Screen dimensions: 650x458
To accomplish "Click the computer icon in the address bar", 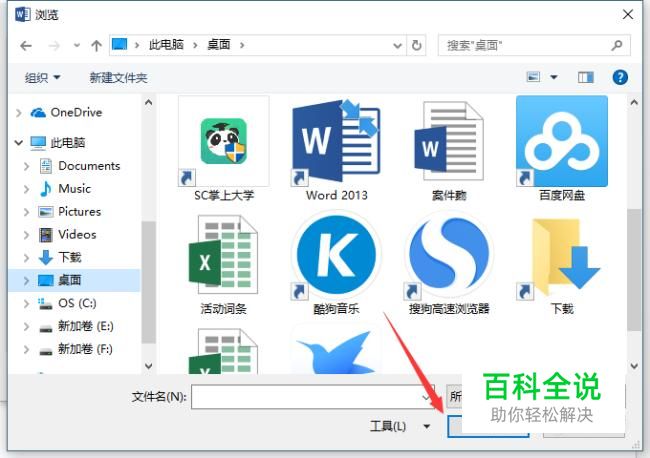I will coord(119,44).
